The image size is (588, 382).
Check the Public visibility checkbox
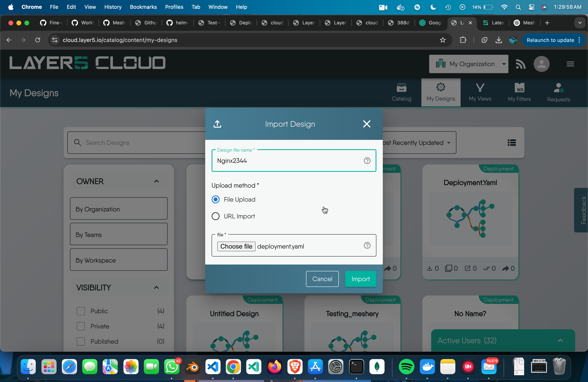(81, 311)
